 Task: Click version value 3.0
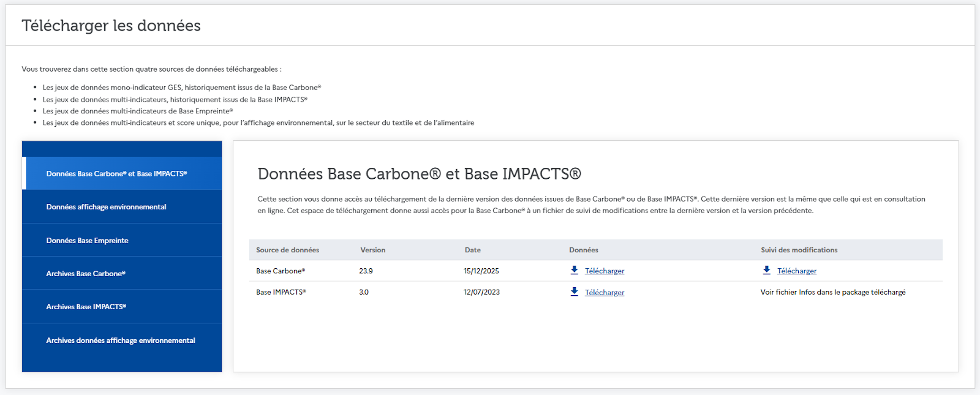[364, 292]
